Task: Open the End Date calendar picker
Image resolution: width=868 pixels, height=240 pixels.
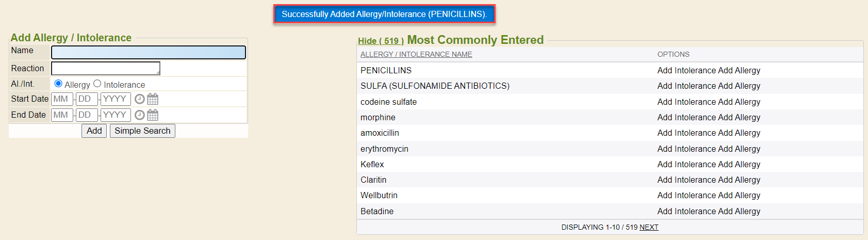Action: [x=153, y=115]
